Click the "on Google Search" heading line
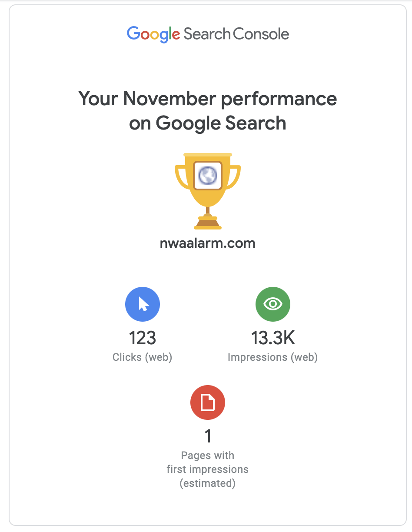 tap(208, 123)
